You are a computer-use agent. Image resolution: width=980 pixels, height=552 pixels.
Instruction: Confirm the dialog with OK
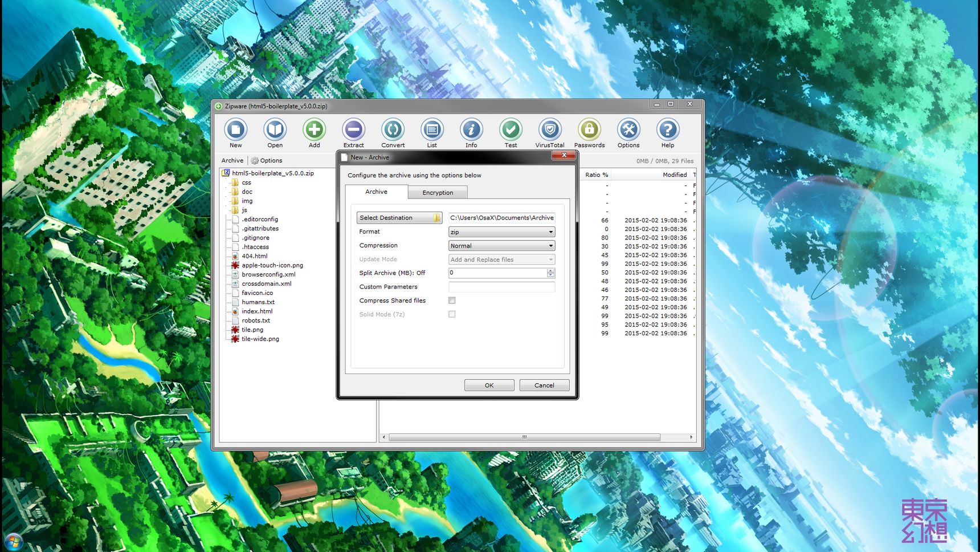point(489,385)
